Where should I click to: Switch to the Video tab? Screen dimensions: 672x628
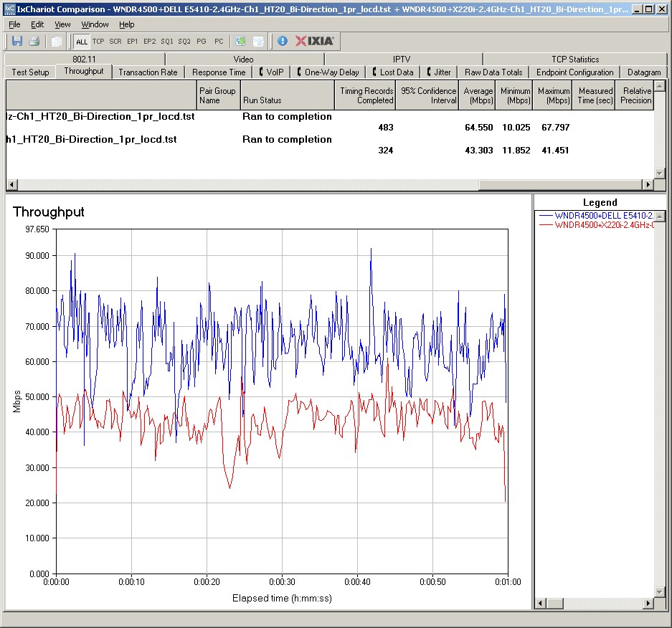pyautogui.click(x=243, y=59)
